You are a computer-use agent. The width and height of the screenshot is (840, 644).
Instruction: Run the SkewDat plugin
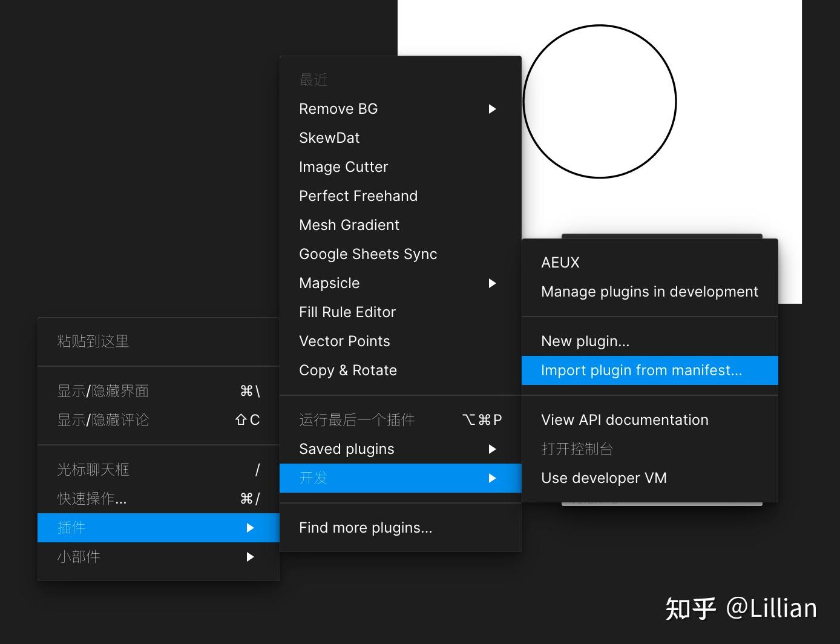tap(329, 137)
